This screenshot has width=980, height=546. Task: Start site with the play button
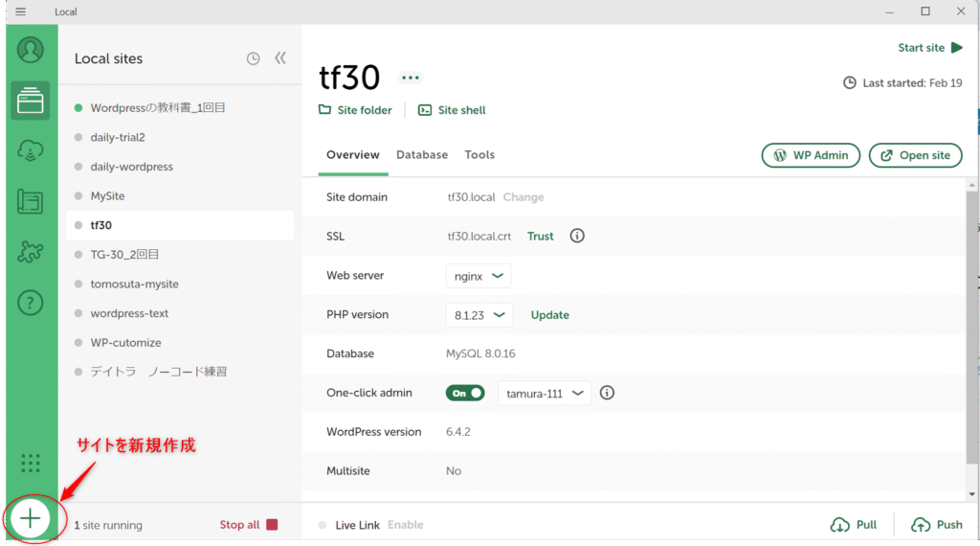[x=930, y=48]
